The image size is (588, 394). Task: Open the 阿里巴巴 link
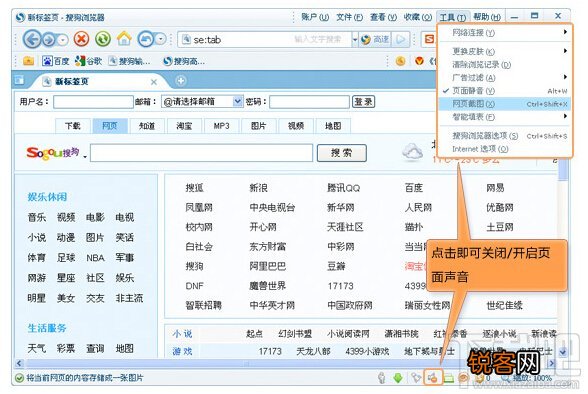pyautogui.click(x=268, y=266)
